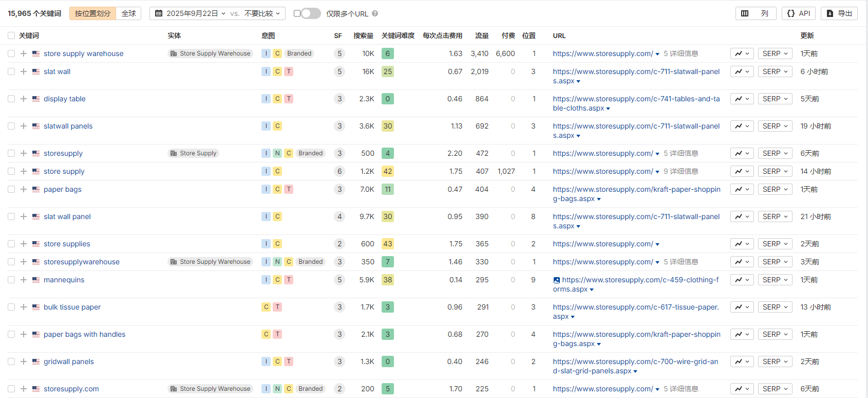Expand the SERP dropdown for 'slatwall panels'
868x398 pixels.
click(775, 126)
